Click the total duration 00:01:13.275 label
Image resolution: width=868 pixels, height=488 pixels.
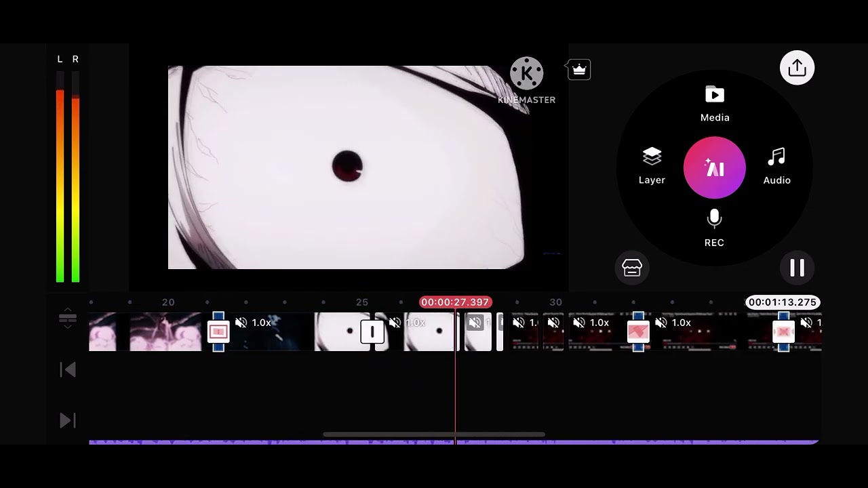click(783, 302)
